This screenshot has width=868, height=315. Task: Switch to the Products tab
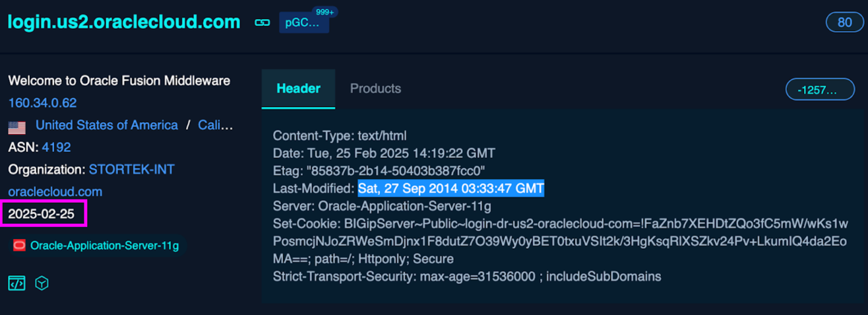click(375, 89)
